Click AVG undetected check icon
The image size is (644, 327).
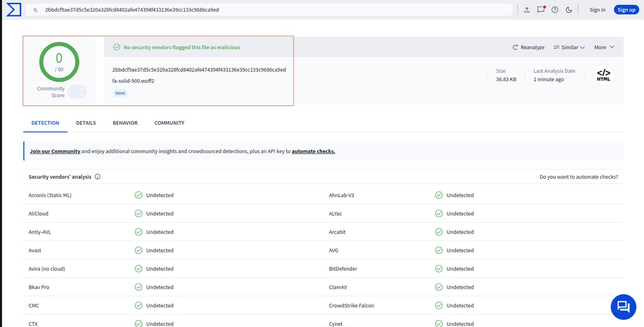439,251
